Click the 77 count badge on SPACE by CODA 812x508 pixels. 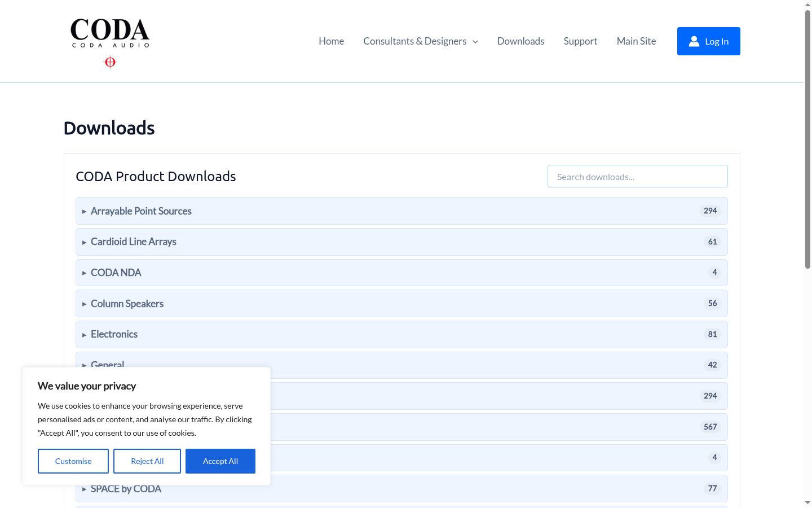712,488
